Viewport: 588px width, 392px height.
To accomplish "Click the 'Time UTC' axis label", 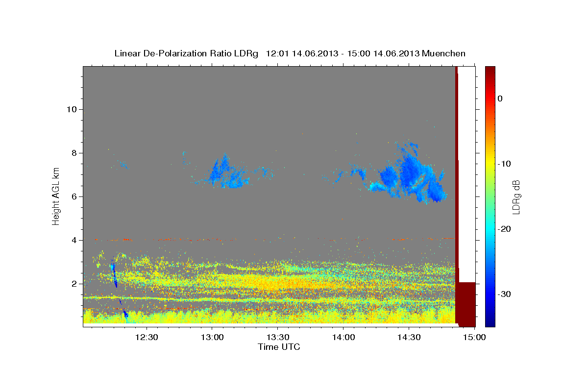I will 279,347.
